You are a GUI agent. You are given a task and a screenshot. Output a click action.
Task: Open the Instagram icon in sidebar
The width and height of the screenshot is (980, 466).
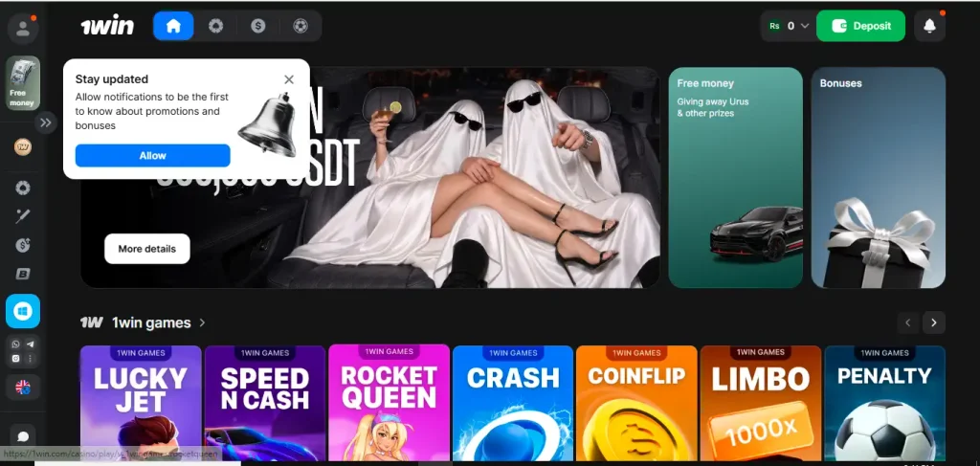pyautogui.click(x=15, y=359)
